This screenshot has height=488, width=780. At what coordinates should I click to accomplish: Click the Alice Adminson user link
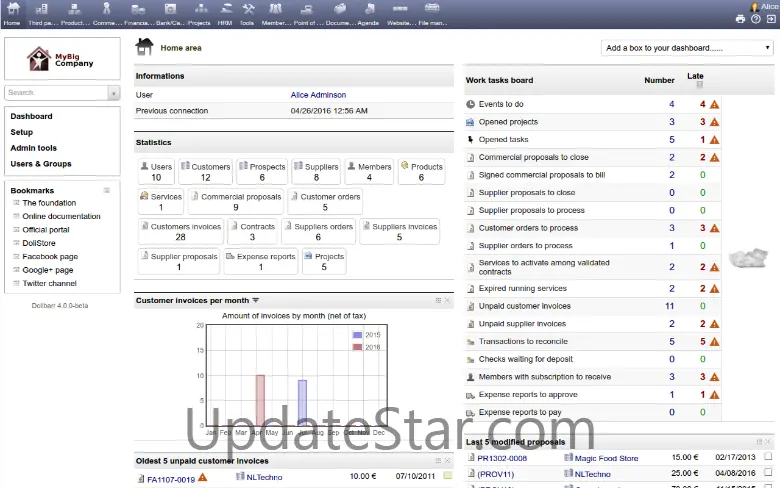(x=318, y=95)
